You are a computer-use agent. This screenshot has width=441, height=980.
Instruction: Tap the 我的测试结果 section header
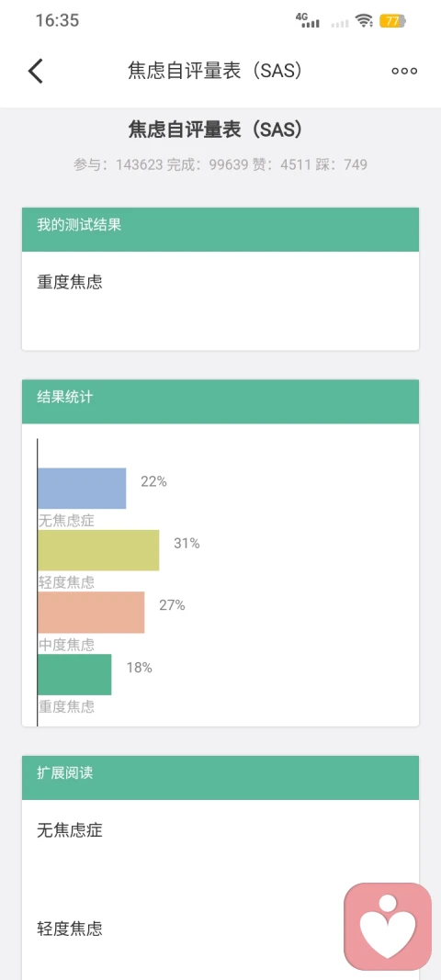click(x=220, y=230)
